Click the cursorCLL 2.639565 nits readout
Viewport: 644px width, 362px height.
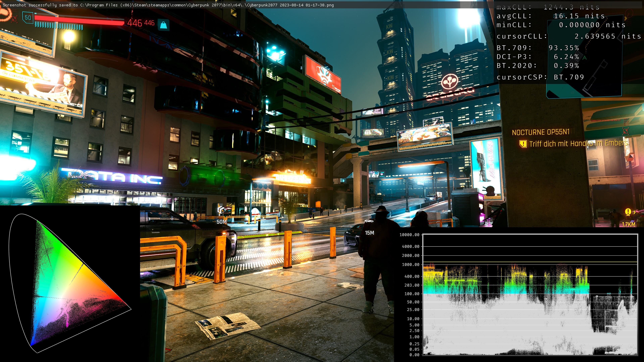coord(569,36)
